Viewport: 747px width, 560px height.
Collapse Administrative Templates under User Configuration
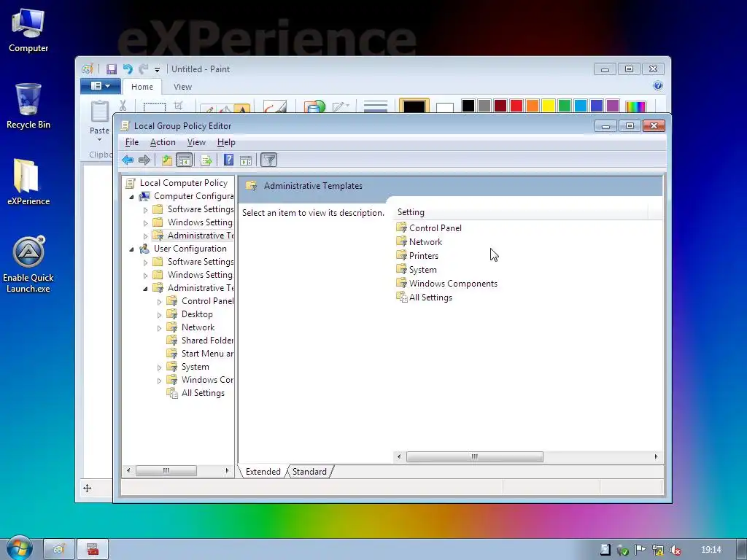click(x=146, y=289)
